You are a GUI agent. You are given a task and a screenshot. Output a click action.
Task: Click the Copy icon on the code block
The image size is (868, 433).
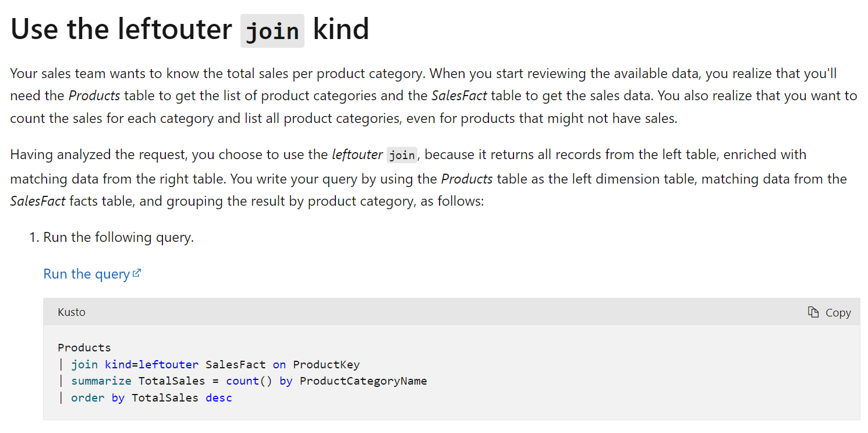click(x=813, y=312)
